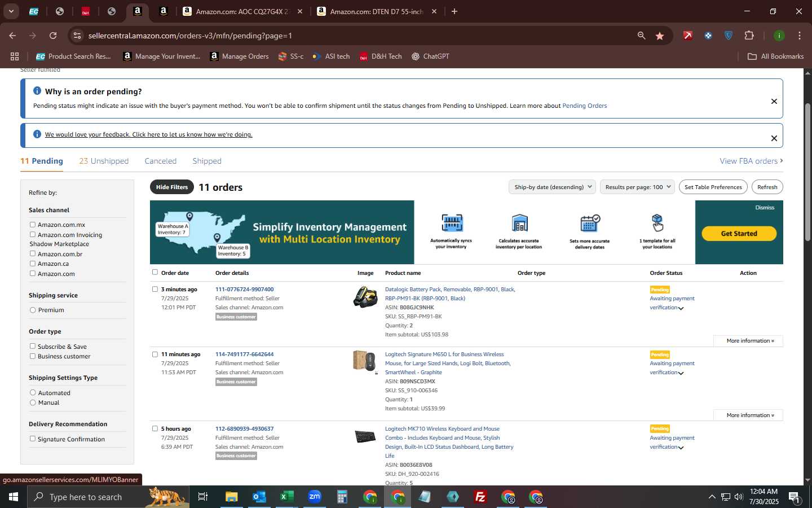
Task: Go back to previous page
Action: click(12, 36)
